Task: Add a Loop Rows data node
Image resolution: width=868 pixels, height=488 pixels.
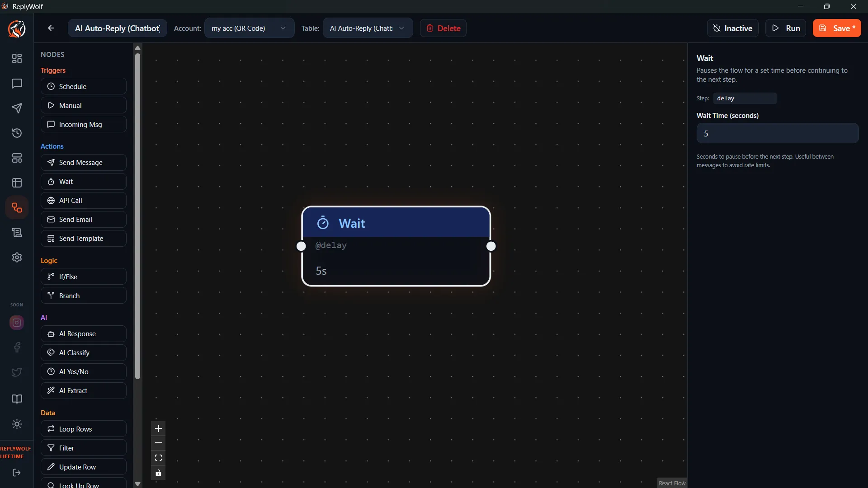Action: (x=84, y=429)
